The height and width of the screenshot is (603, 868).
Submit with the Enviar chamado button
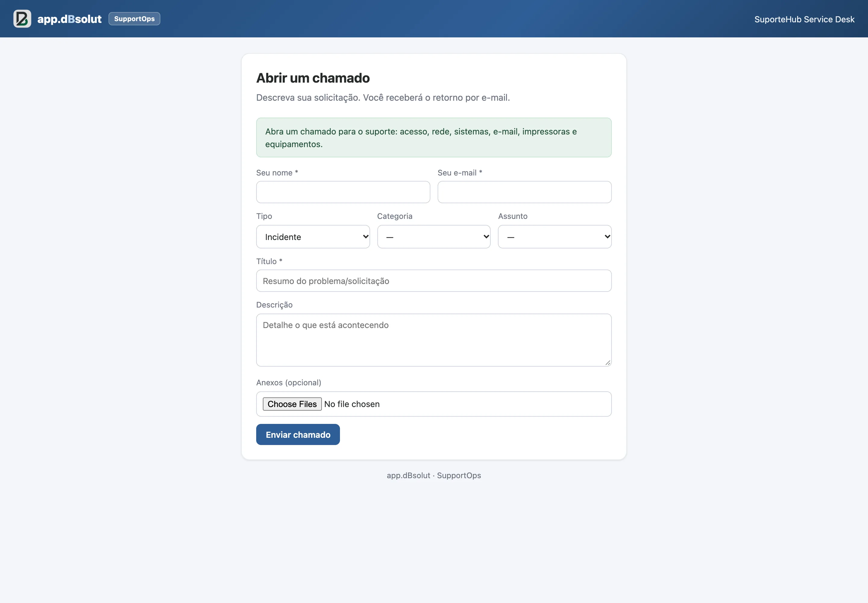298,434
